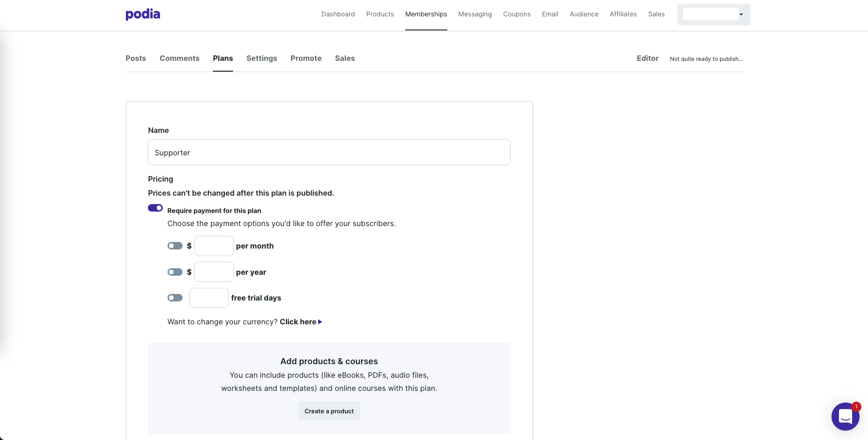Select Memberships in top navigation
Image resolution: width=868 pixels, height=440 pixels.
coord(426,14)
